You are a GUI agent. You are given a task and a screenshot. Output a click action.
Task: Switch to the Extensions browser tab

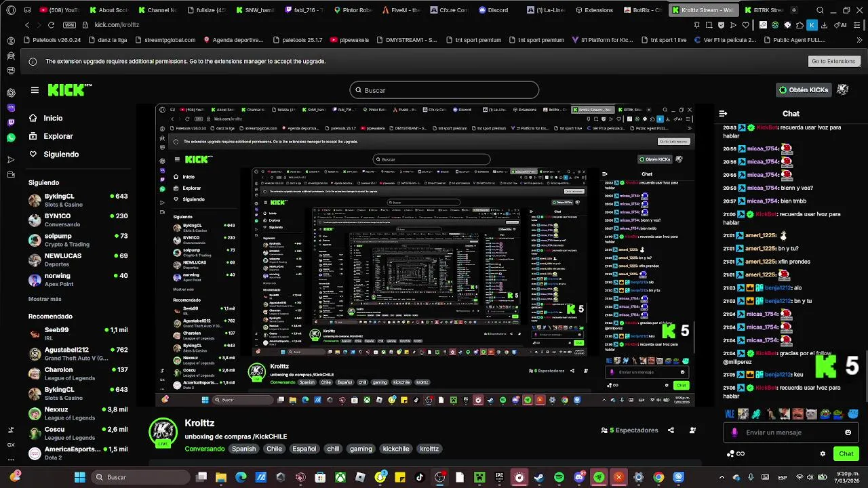coord(595,10)
